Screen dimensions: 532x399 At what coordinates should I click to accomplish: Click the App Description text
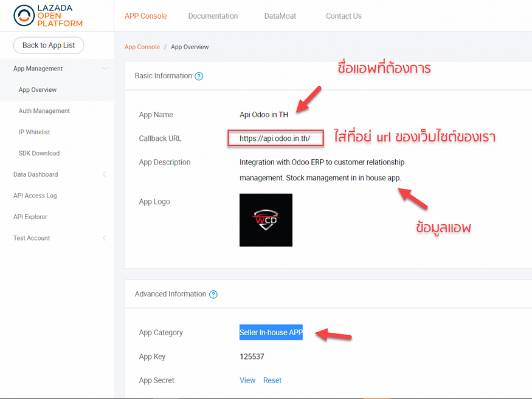click(322, 170)
